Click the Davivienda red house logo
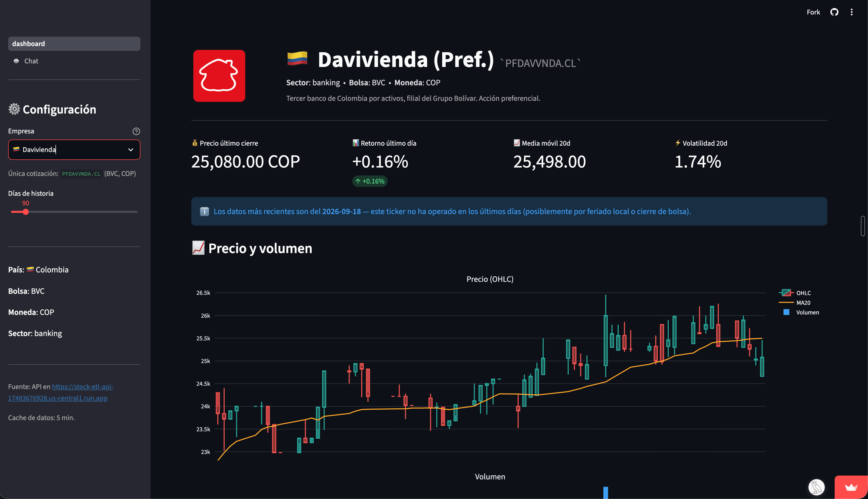 point(219,76)
